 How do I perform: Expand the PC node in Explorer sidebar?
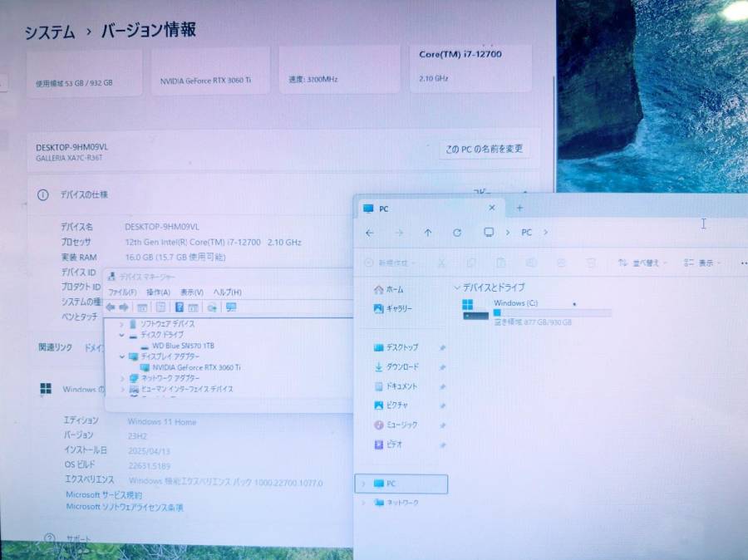[363, 484]
